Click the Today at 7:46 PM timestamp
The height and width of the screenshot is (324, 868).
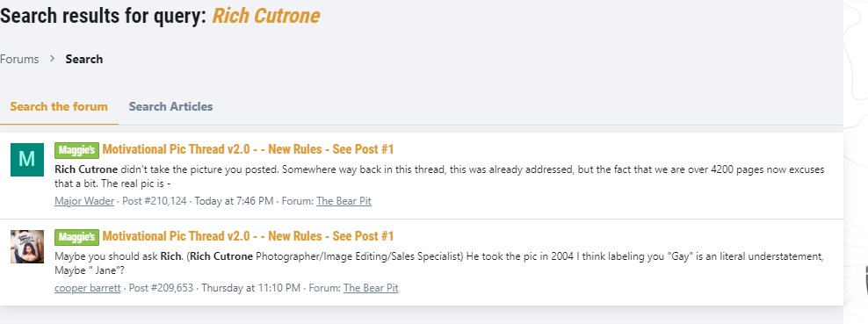tap(235, 201)
